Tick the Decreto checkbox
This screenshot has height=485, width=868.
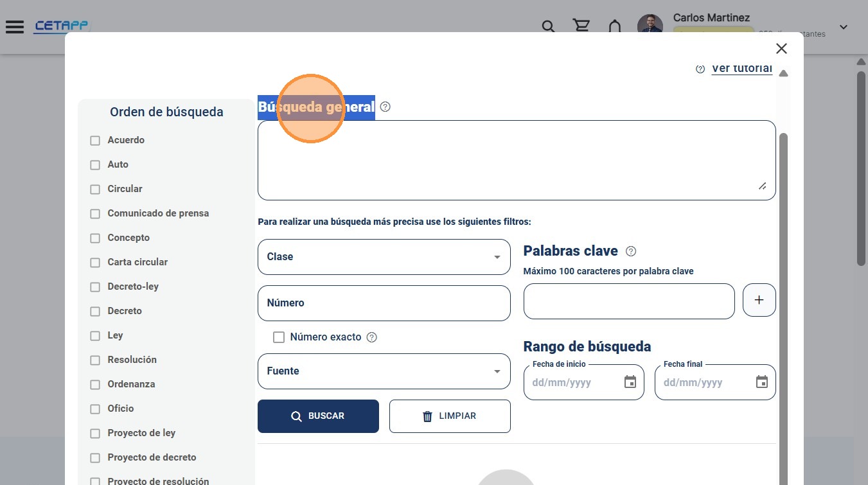95,312
